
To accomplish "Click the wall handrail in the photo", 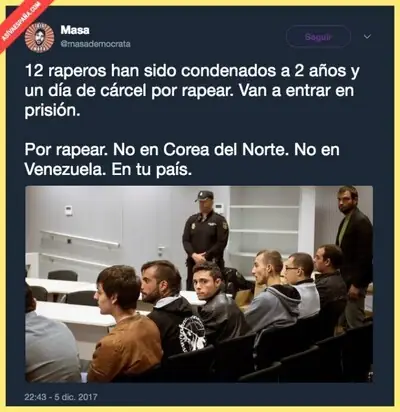I will point(80,239).
